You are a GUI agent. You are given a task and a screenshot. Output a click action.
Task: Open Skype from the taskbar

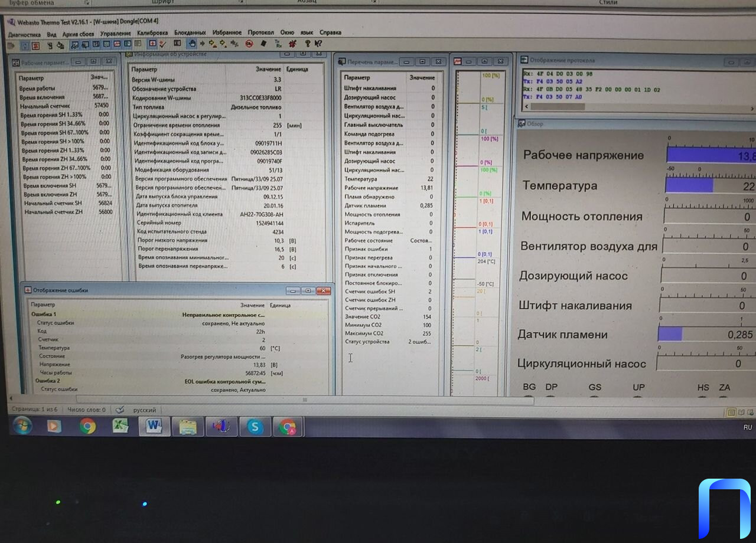255,426
